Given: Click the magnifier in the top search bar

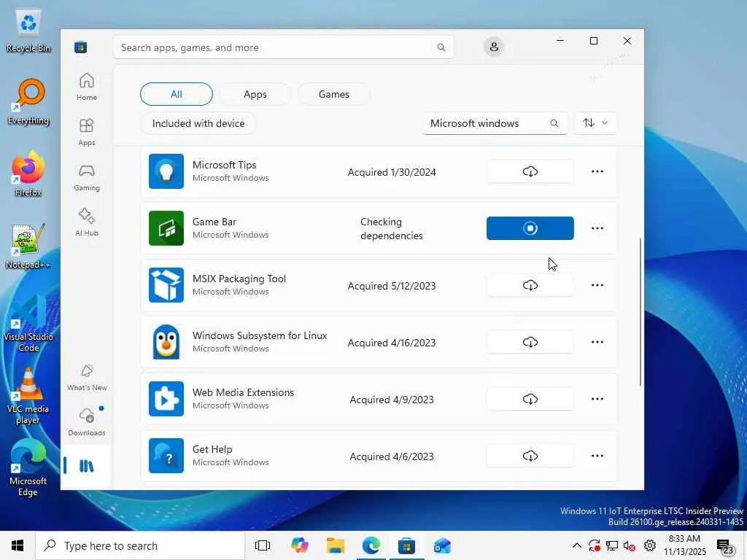Looking at the screenshot, I should (441, 47).
